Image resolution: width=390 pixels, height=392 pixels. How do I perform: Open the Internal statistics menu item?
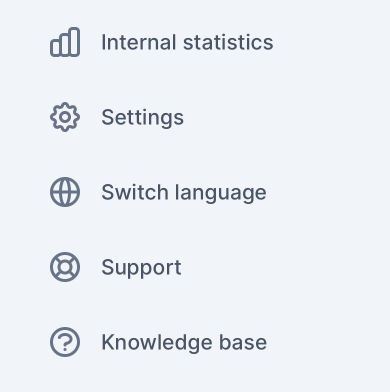tap(162, 42)
